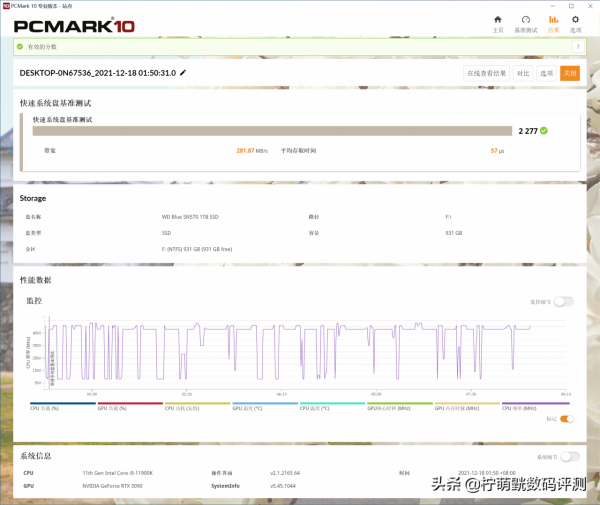
Task: Click the PCMARK 10 logo
Action: click(74, 26)
